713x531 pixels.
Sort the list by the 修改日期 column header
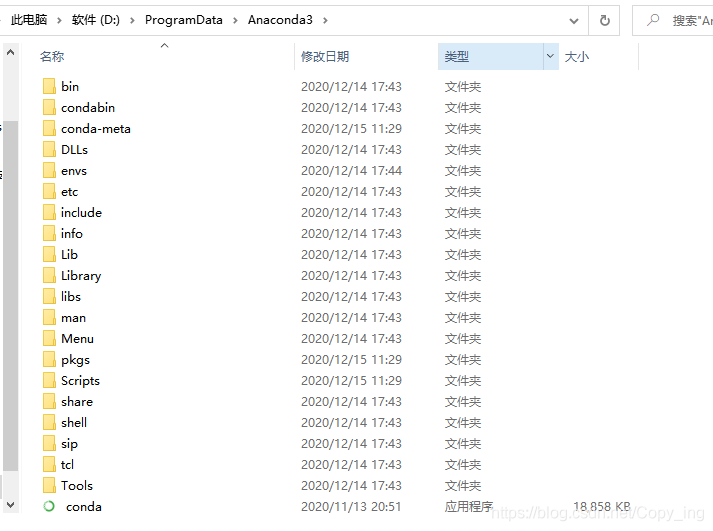click(325, 56)
